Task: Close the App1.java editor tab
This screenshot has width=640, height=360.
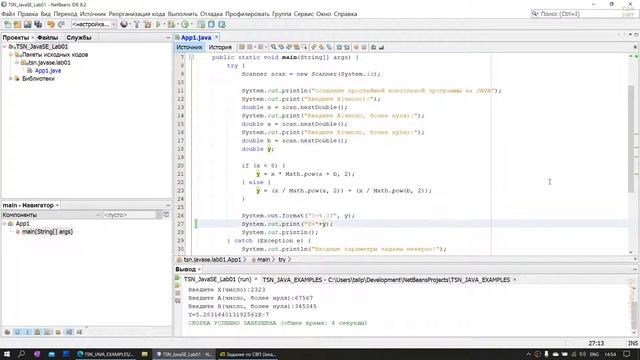Action: [x=216, y=38]
